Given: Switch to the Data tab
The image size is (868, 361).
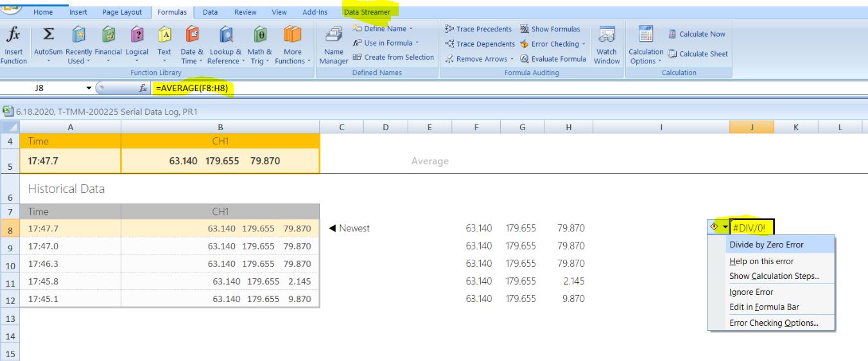Looking at the screenshot, I should point(210,12).
